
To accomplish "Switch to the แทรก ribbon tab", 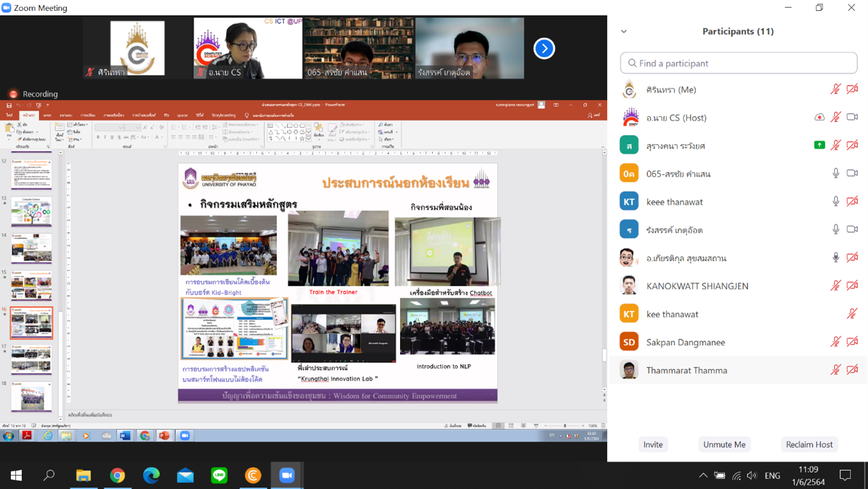I will tap(48, 116).
